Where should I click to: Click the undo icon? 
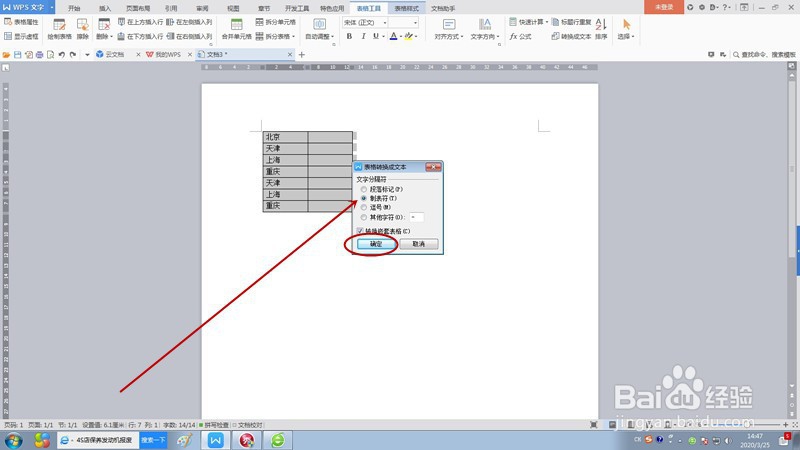(62, 55)
